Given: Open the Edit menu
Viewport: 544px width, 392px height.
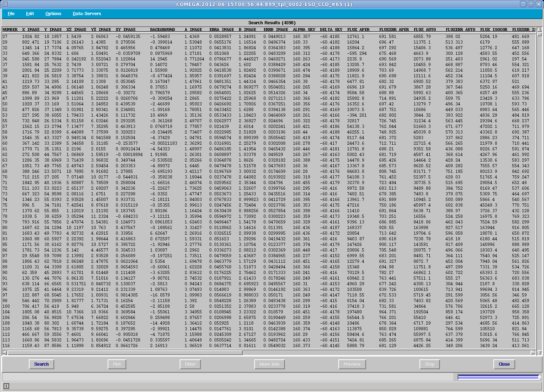Looking at the screenshot, I should tap(30, 14).
